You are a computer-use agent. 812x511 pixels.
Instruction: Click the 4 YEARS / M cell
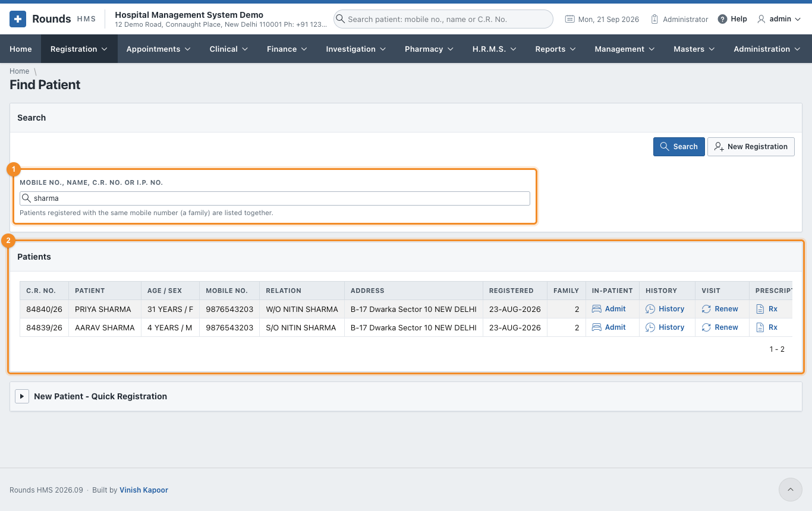coord(170,327)
